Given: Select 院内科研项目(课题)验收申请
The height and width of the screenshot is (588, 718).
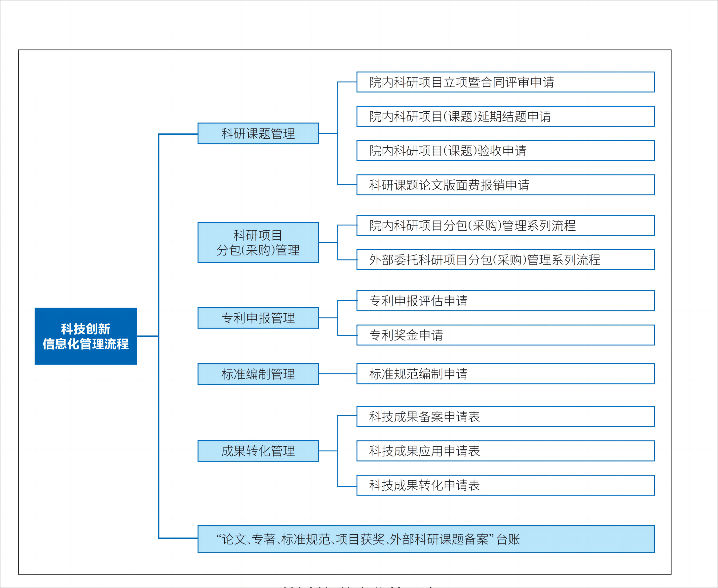Looking at the screenshot, I should pyautogui.click(x=506, y=150).
